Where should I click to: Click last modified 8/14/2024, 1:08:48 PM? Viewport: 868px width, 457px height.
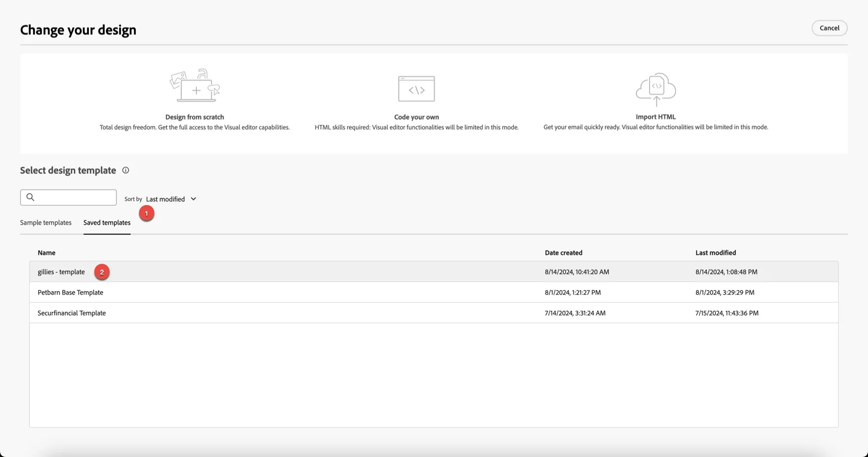(x=726, y=272)
